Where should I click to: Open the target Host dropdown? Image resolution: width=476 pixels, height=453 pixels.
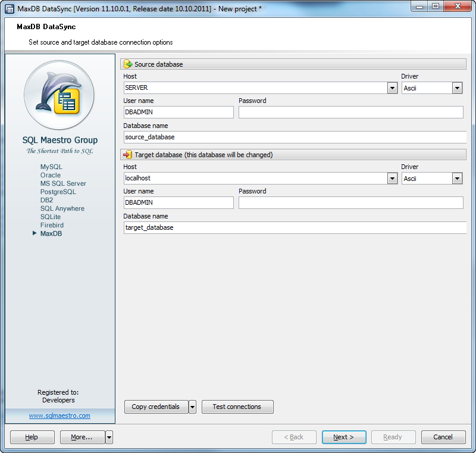[392, 178]
